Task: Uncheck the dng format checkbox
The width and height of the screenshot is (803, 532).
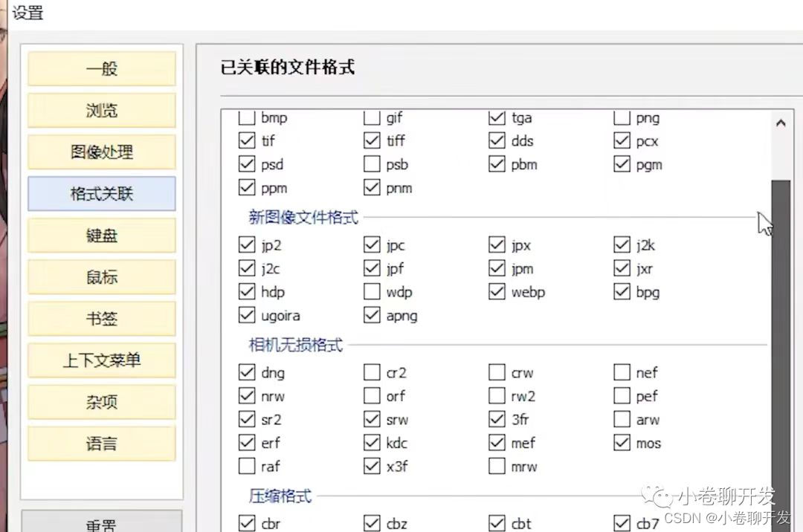Action: tap(247, 372)
